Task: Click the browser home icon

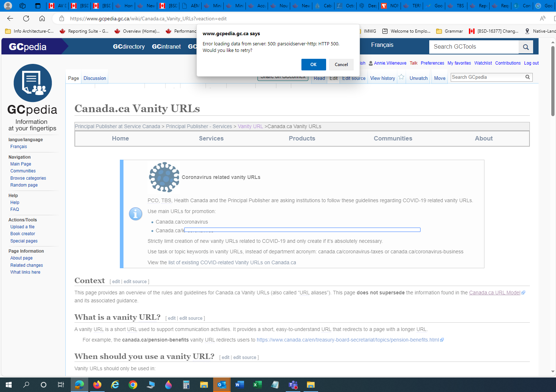Action: pos(42,19)
